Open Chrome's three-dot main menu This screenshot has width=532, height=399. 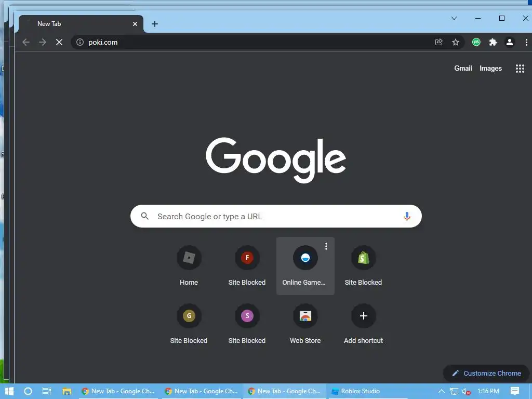(x=526, y=42)
